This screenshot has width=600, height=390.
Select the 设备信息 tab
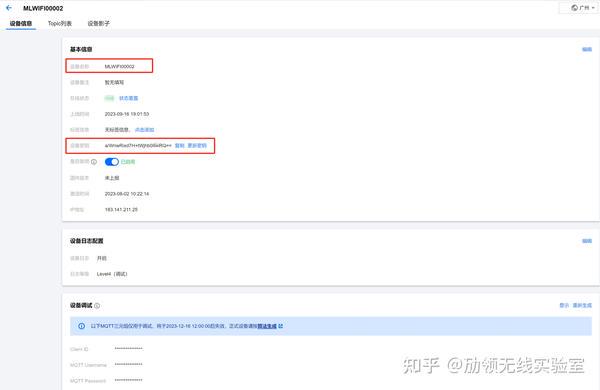[21, 23]
